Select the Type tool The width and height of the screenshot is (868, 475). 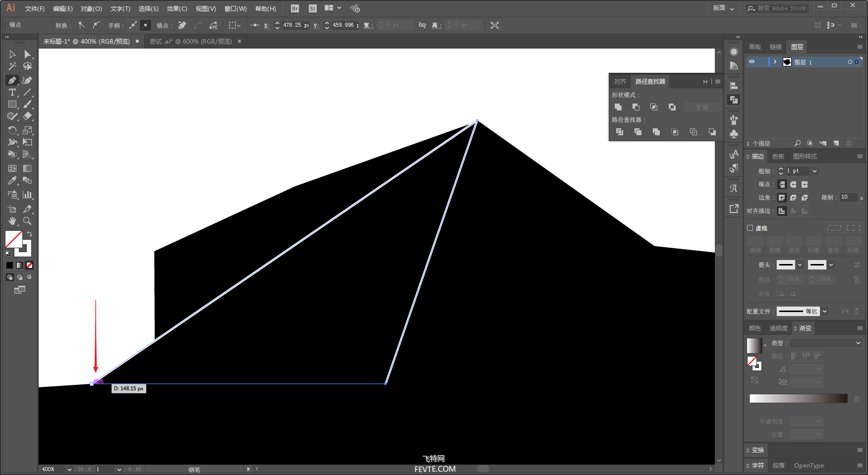pos(12,92)
